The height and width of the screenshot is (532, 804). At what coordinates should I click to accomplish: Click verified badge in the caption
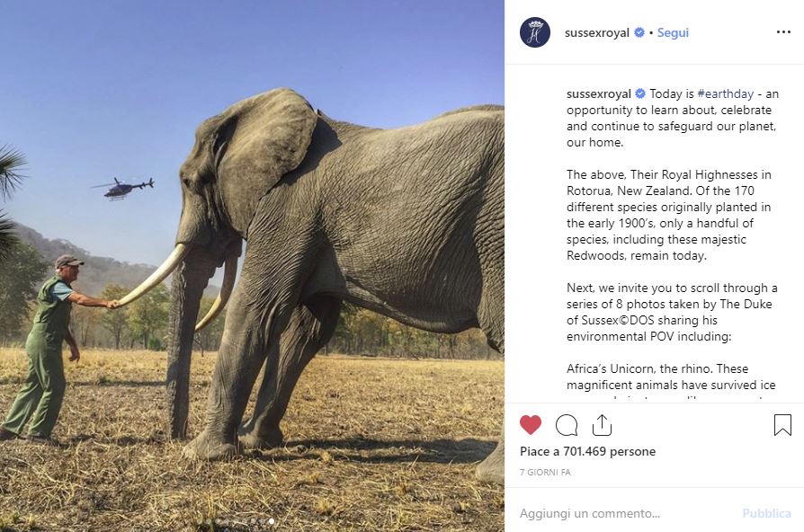[641, 93]
